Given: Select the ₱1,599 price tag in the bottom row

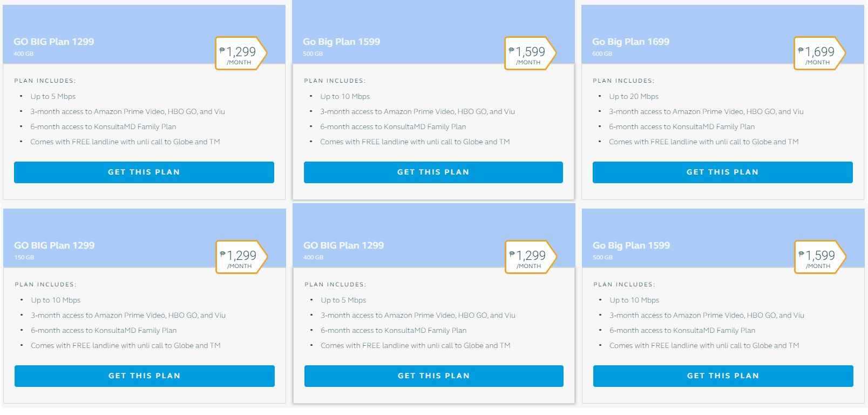Looking at the screenshot, I should click(820, 257).
